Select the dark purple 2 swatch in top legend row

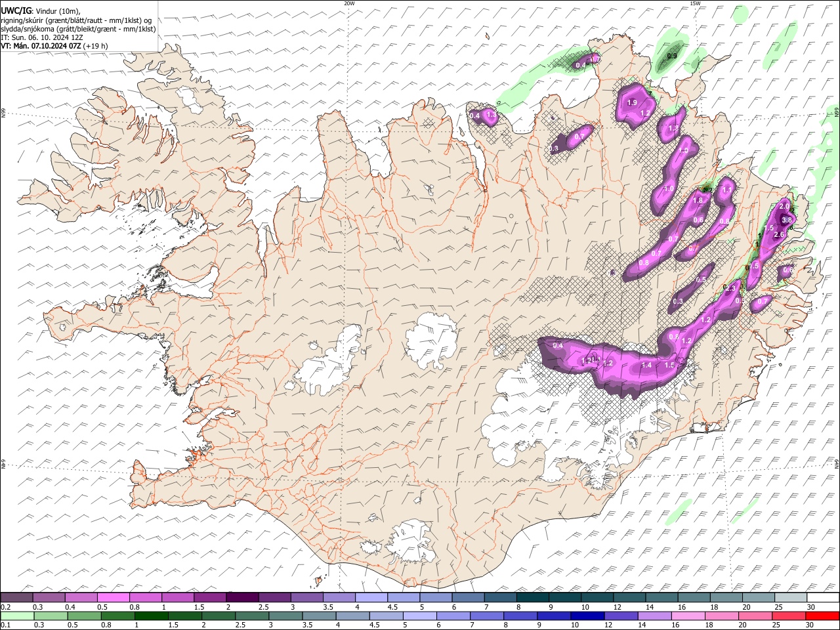(242, 597)
